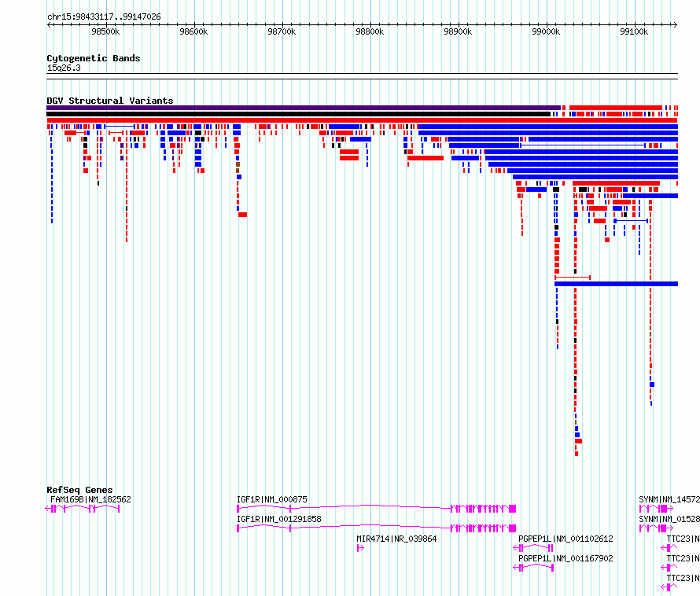Open the MIR4714|NR_039864 gene label
The width and height of the screenshot is (700, 596).
coord(396,539)
